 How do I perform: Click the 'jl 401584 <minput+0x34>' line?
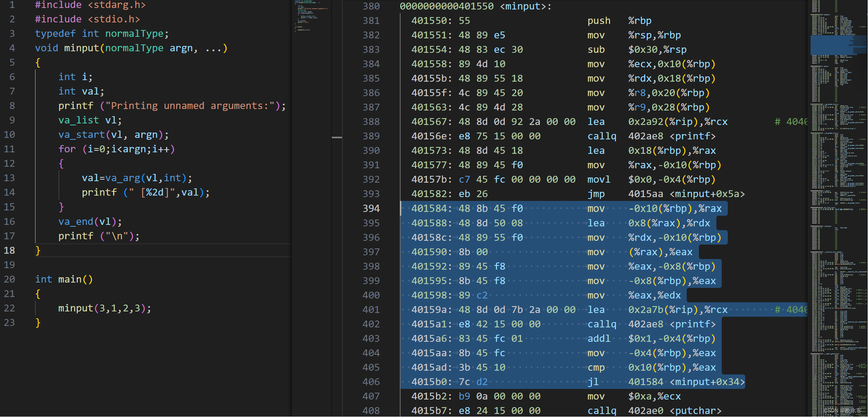(578, 382)
